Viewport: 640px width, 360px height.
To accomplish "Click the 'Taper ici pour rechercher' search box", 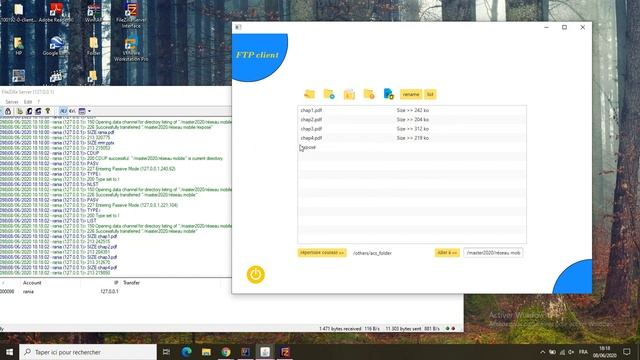I will [88, 352].
